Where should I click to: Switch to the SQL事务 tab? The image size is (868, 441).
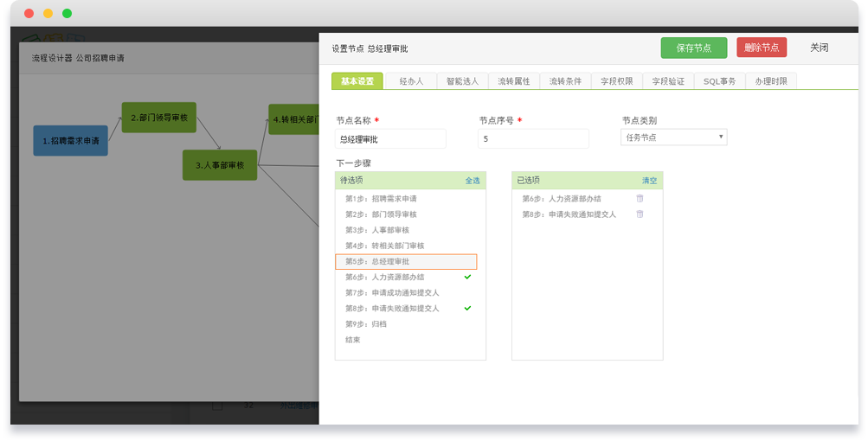[x=719, y=81]
